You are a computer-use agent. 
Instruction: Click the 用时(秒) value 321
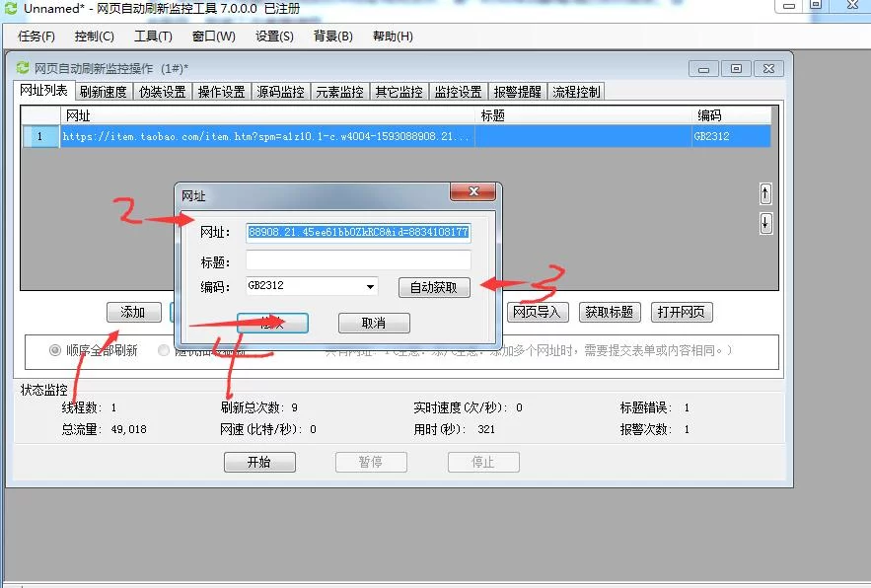point(486,429)
